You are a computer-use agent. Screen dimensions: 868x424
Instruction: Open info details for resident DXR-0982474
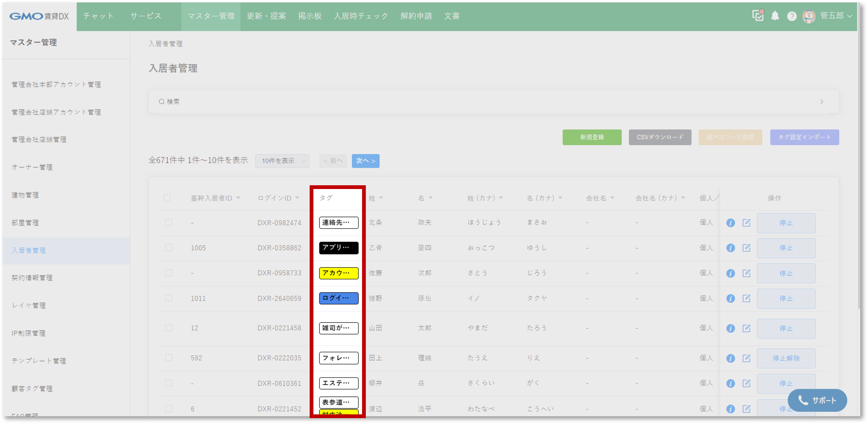point(731,223)
